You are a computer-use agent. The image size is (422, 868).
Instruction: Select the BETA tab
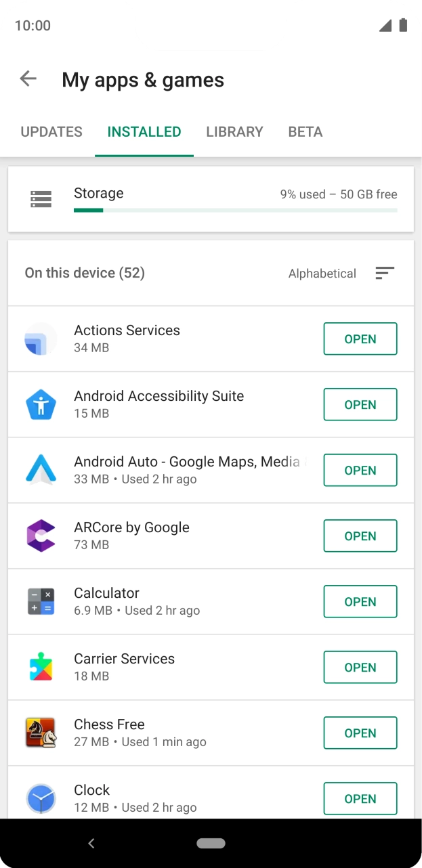(x=305, y=131)
